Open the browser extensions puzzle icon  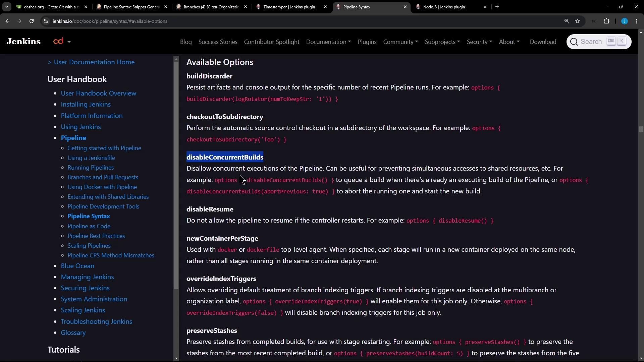606,21
